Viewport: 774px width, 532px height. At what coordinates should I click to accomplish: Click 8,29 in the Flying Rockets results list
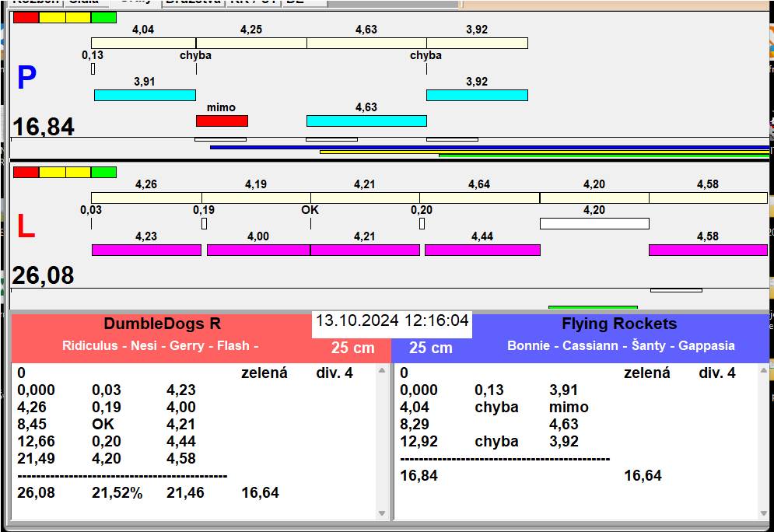click(415, 425)
